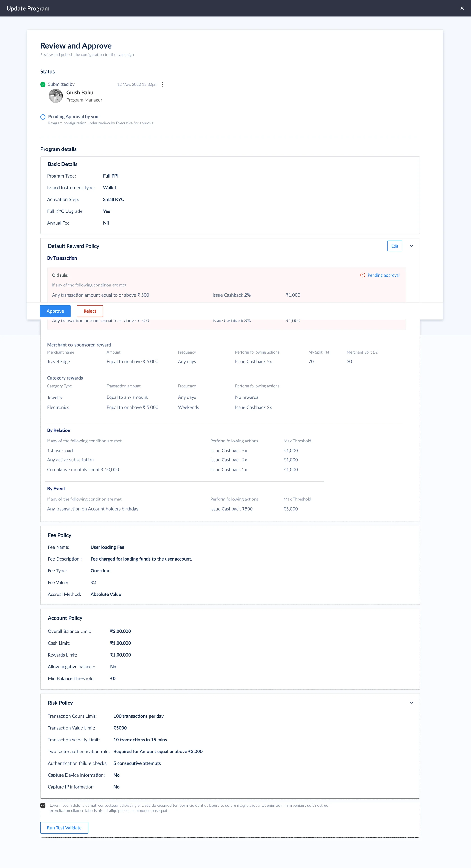Click the 'Absolute Value' accrual method
This screenshot has width=471, height=868.
pos(106,594)
